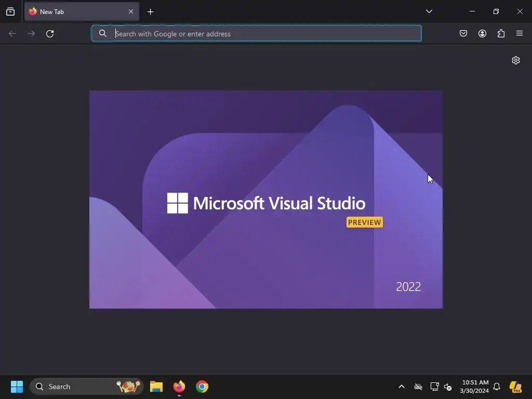Focus the Search with Google address field

tap(257, 34)
